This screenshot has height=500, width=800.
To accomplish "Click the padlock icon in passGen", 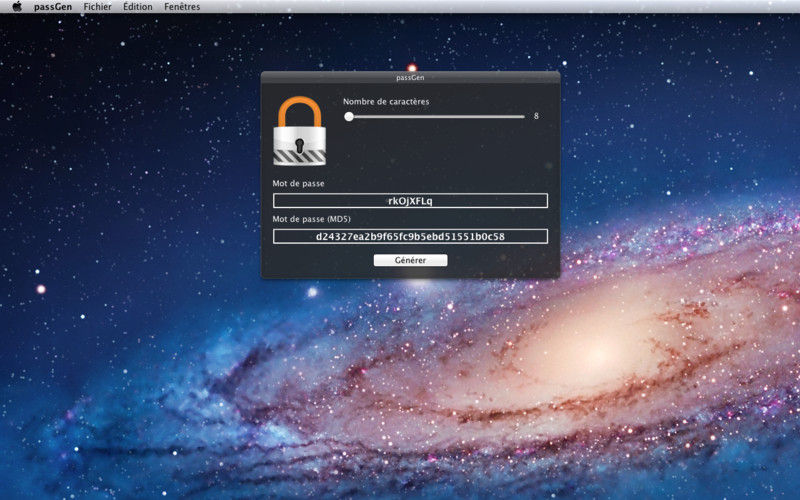I will (x=299, y=131).
